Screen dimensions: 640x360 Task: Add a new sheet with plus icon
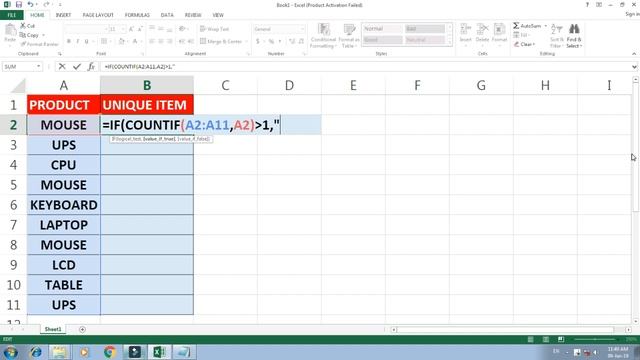[82, 329]
